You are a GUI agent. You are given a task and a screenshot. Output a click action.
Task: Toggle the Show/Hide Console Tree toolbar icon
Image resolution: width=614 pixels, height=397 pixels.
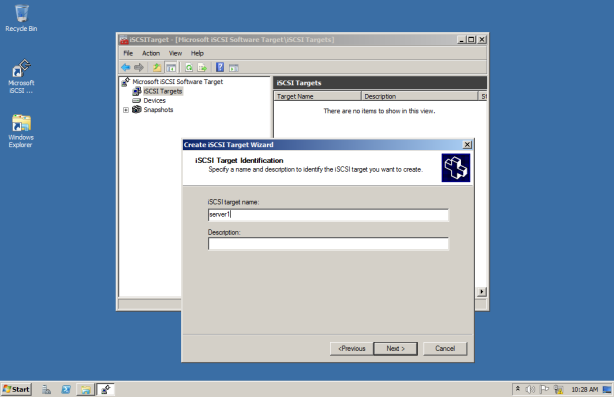click(x=171, y=67)
